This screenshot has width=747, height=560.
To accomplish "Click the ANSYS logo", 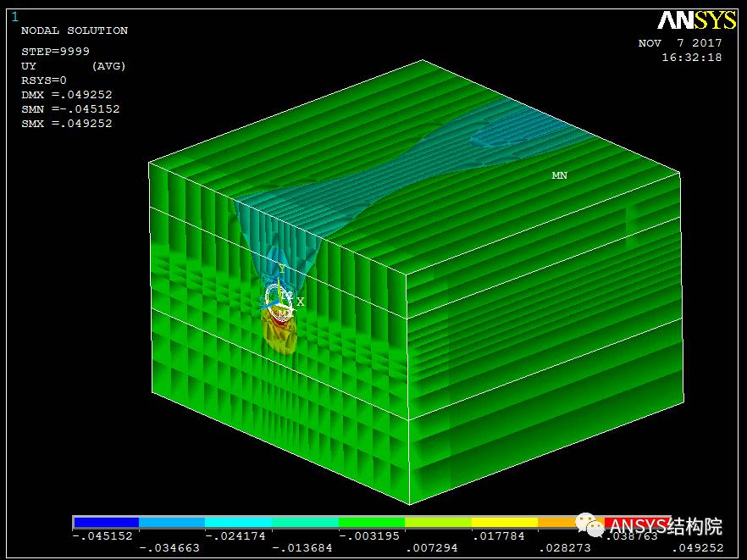I will (697, 20).
